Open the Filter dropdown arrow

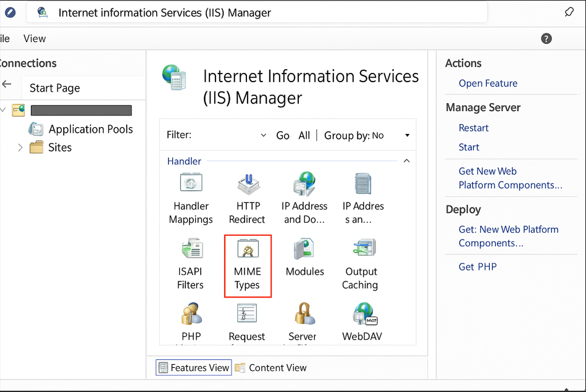(x=264, y=135)
